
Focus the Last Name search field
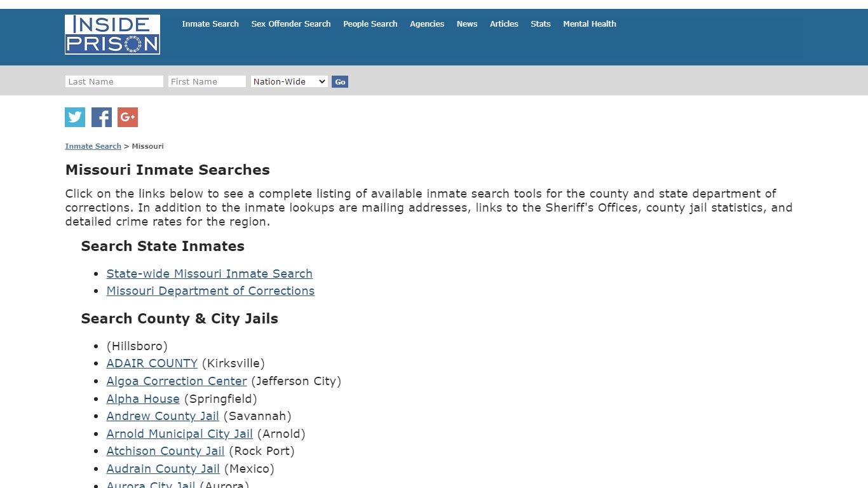pos(114,81)
